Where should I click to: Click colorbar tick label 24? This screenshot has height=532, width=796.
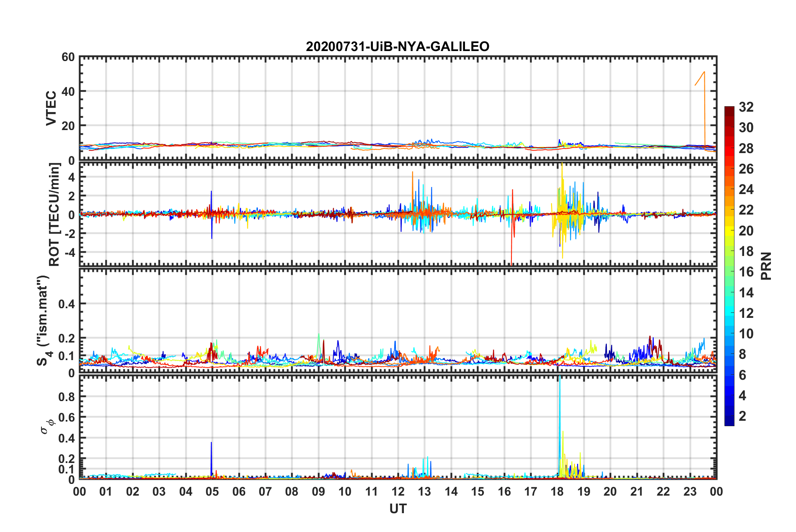pos(746,189)
